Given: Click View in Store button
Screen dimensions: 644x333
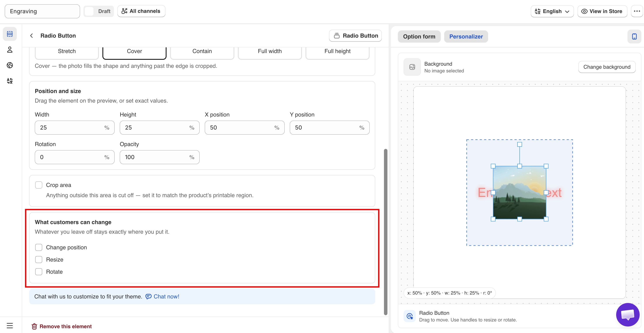Looking at the screenshot, I should click(602, 11).
